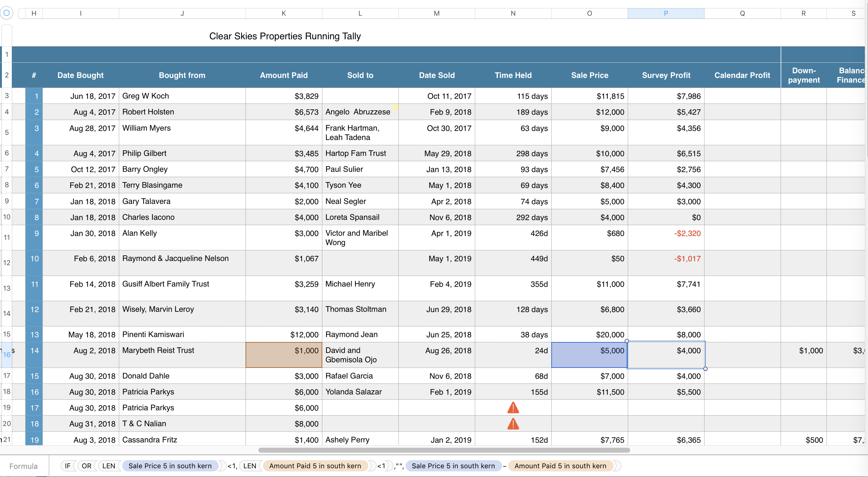Image resolution: width=868 pixels, height=477 pixels.
Task: Click the OR function token in formula bar
Action: point(86,466)
